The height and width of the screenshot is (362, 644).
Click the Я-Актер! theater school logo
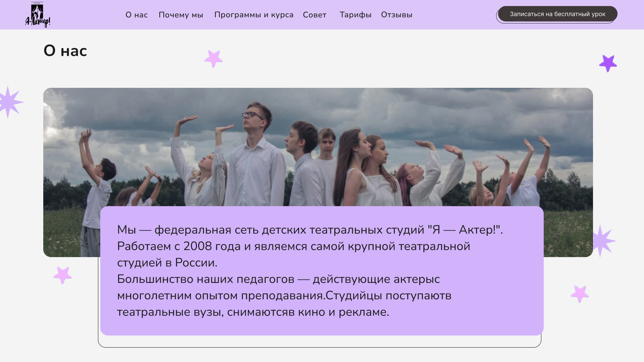coord(37,14)
